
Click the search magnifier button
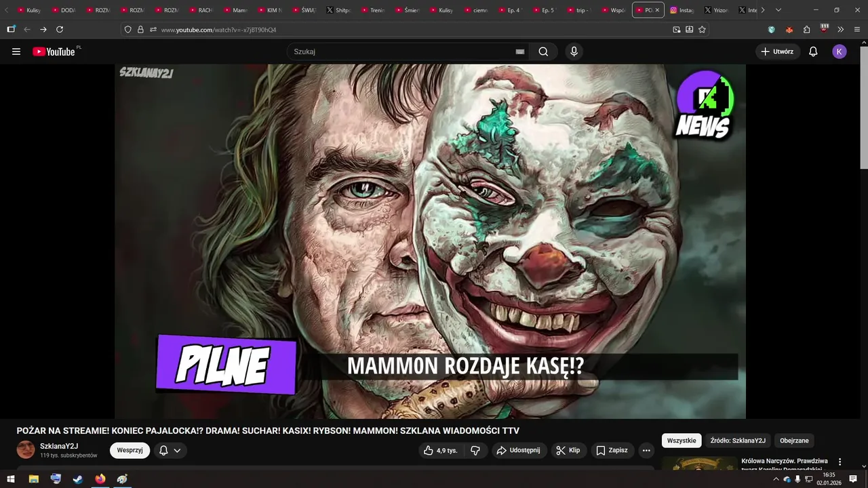pos(543,52)
